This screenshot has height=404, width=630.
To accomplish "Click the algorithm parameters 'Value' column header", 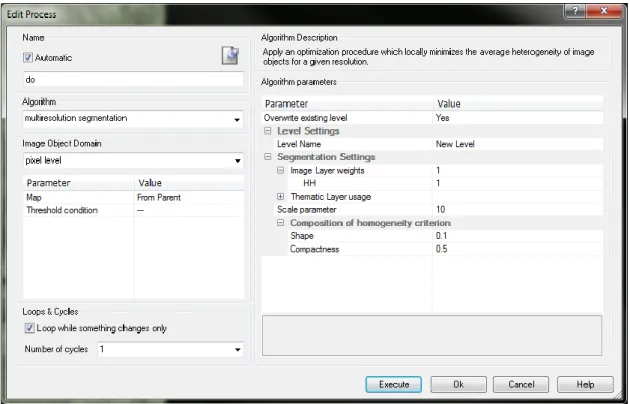I will 518,104.
